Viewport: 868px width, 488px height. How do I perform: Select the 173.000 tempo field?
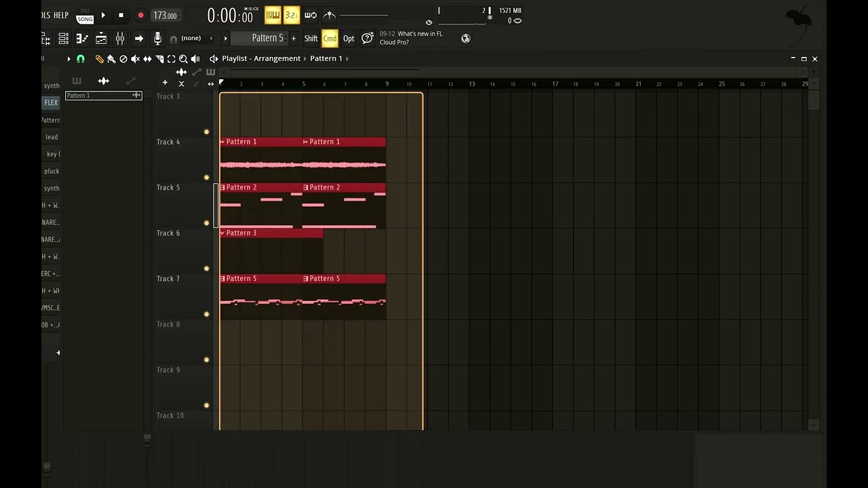[165, 16]
